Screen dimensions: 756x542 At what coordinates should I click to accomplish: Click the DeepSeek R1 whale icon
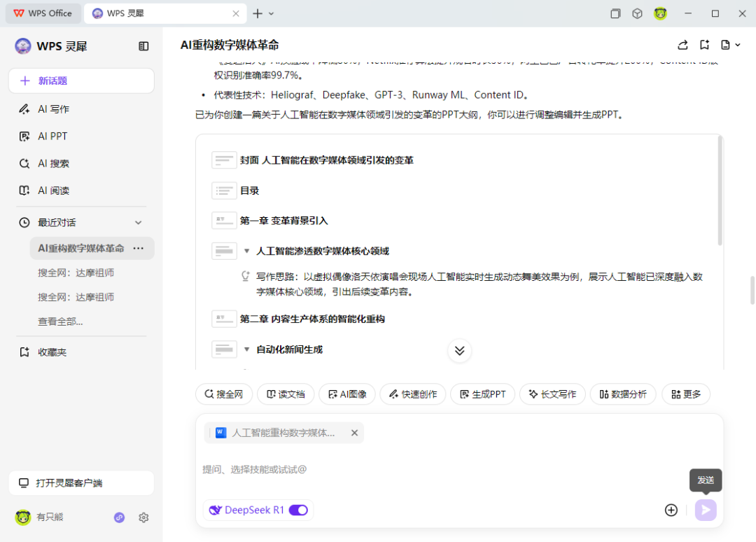(x=215, y=510)
